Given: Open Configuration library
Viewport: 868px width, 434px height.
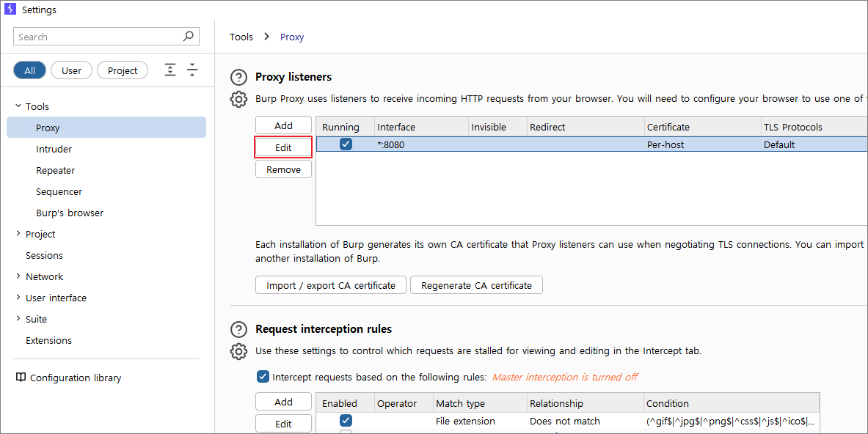Looking at the screenshot, I should [76, 378].
